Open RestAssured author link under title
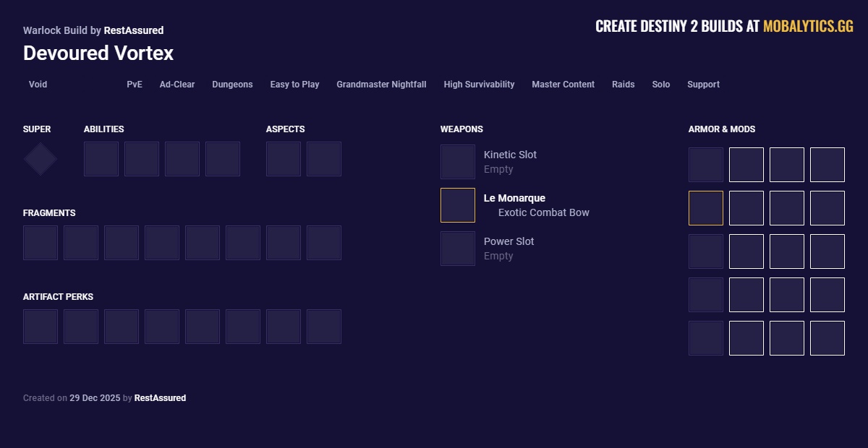The width and height of the screenshot is (868, 448). 134,30
